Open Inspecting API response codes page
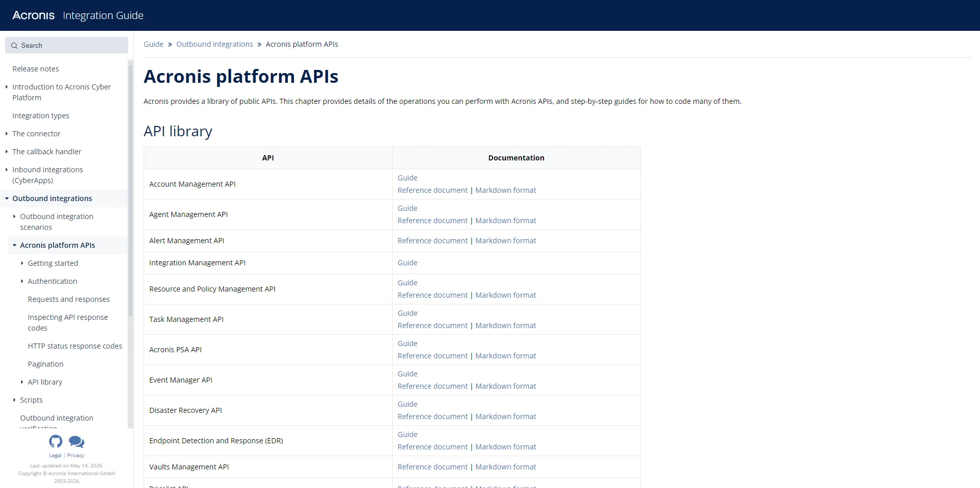 [68, 322]
